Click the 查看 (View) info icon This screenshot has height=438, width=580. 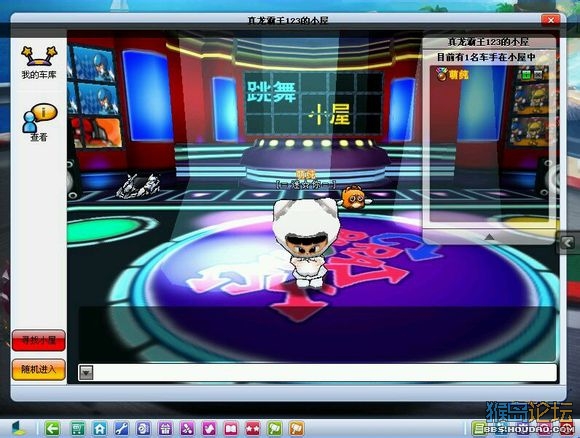39,122
